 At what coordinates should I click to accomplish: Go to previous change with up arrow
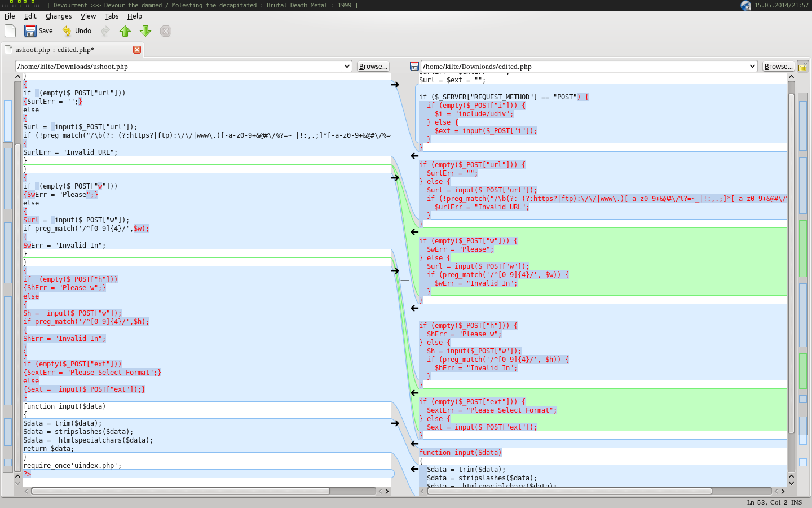[x=125, y=31]
